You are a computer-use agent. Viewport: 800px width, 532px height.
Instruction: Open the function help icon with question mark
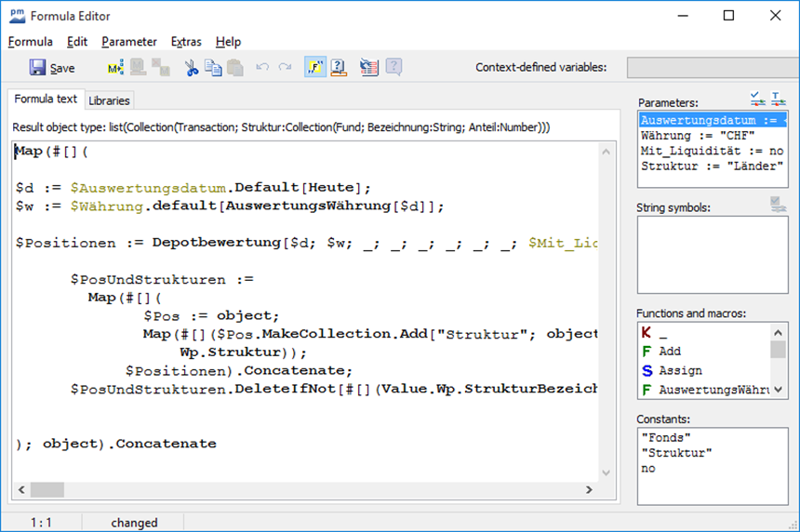click(339, 68)
